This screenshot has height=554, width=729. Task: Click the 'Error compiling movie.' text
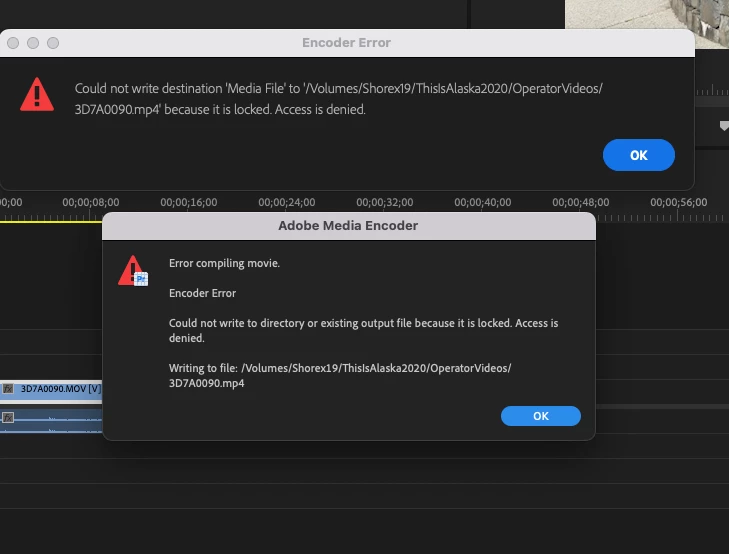224,263
